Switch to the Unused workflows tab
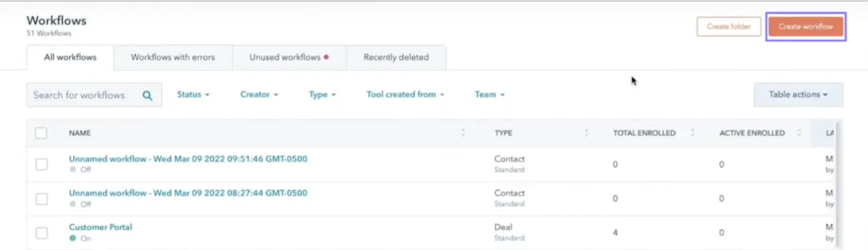This screenshot has height=250, width=868. tap(289, 57)
